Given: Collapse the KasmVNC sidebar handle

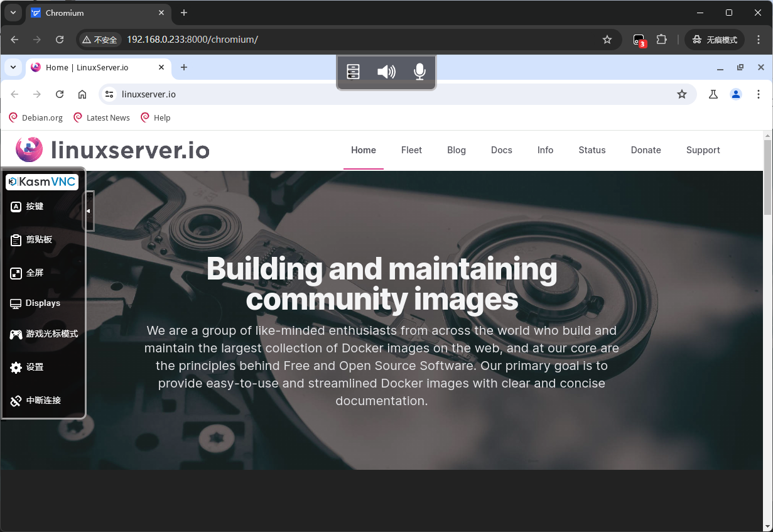Looking at the screenshot, I should [x=89, y=211].
